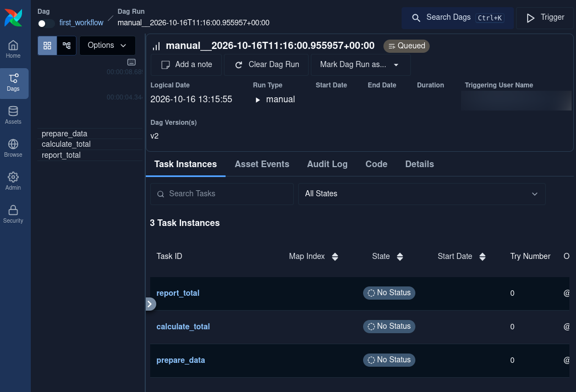Open the Dags sidebar page
The height and width of the screenshot is (392, 576).
click(13, 83)
